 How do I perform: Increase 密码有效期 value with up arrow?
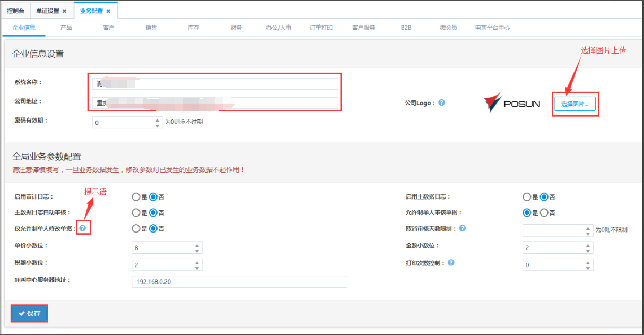157,119
